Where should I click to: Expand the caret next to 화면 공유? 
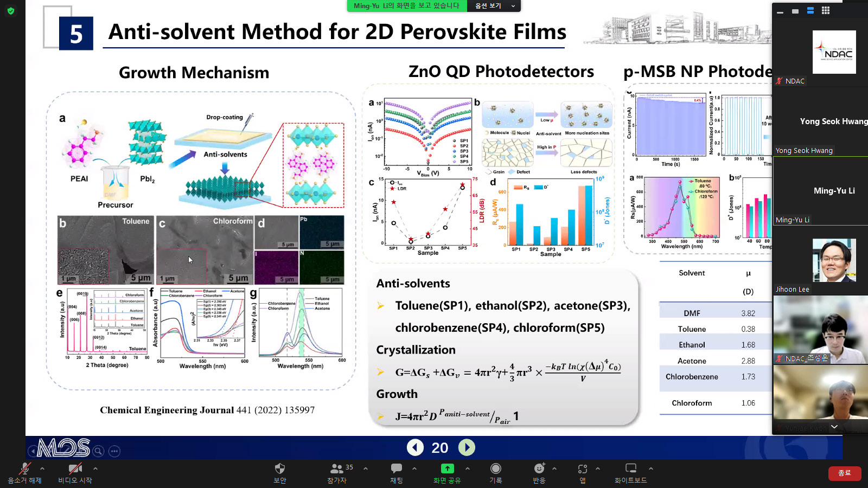click(468, 468)
